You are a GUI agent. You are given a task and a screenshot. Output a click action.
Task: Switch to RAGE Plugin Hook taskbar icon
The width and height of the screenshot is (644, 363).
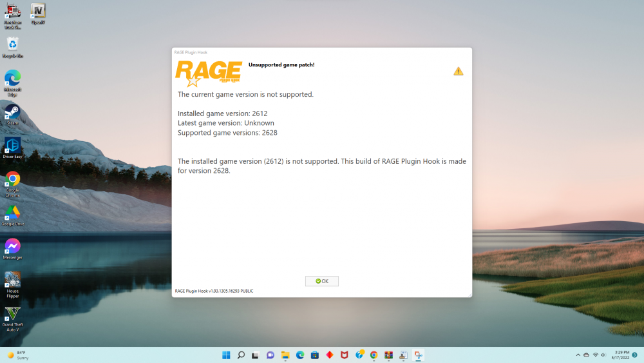pyautogui.click(x=403, y=355)
